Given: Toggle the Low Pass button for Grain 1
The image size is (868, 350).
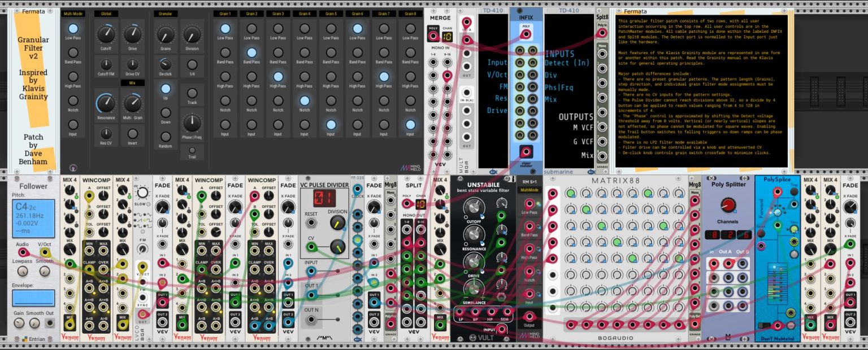Looking at the screenshot, I should click(x=225, y=28).
